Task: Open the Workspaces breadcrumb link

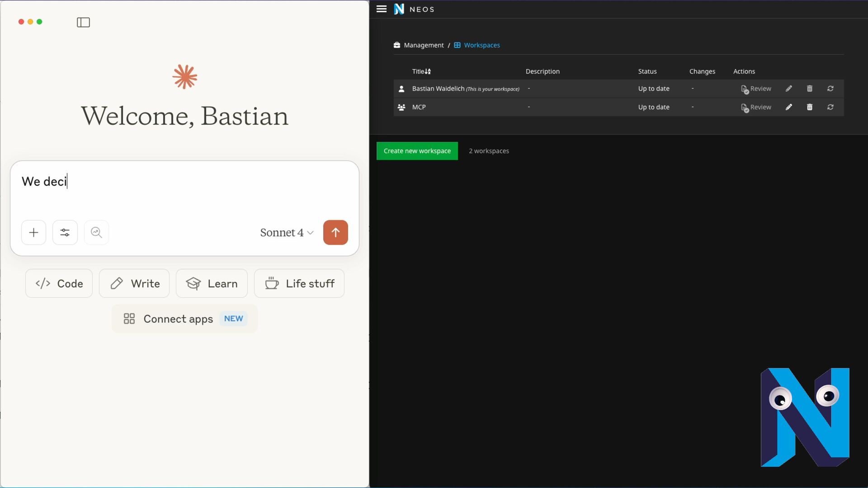Action: [x=482, y=45]
